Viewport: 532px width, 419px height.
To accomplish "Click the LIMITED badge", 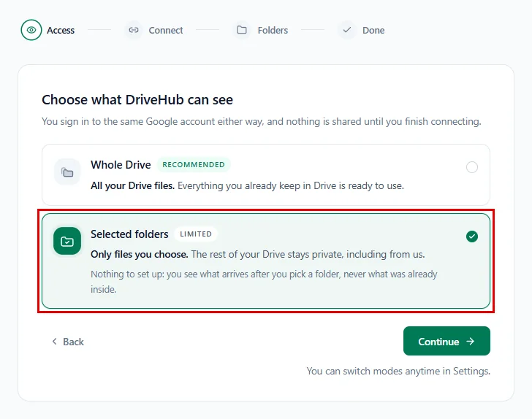I will pyautogui.click(x=196, y=234).
